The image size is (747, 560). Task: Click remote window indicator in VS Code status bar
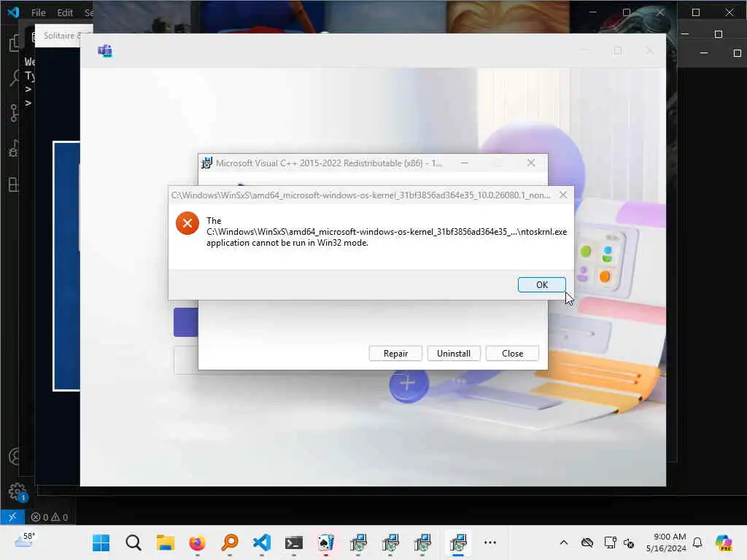coord(12,517)
